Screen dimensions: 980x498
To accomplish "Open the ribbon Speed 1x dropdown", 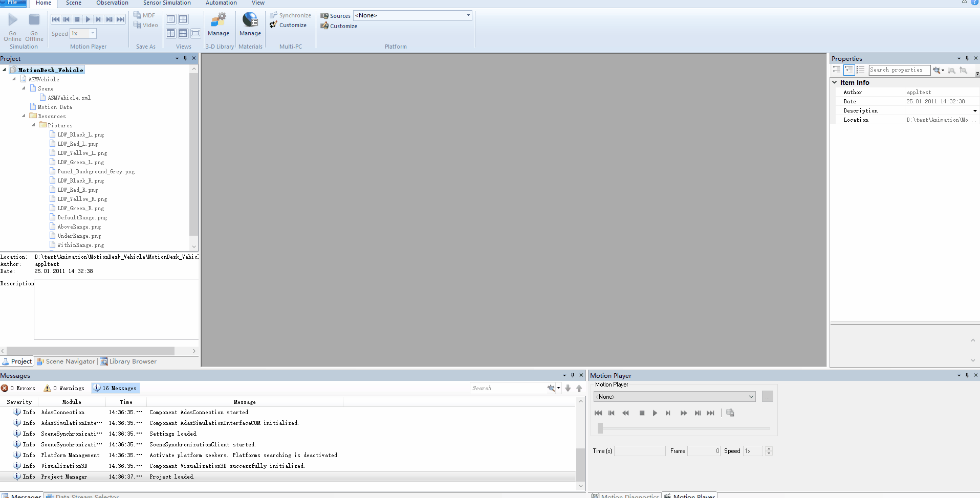I will coord(93,33).
